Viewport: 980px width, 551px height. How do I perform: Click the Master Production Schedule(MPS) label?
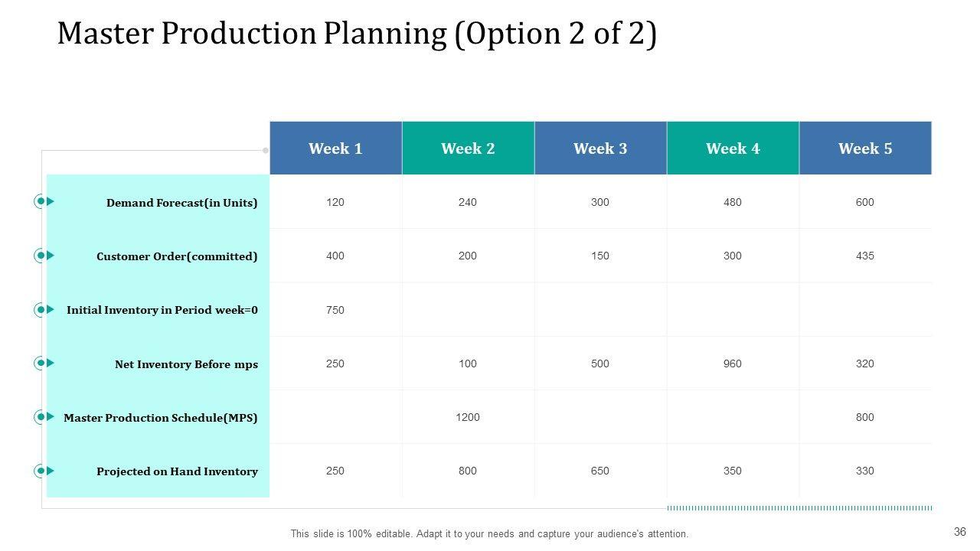click(160, 418)
